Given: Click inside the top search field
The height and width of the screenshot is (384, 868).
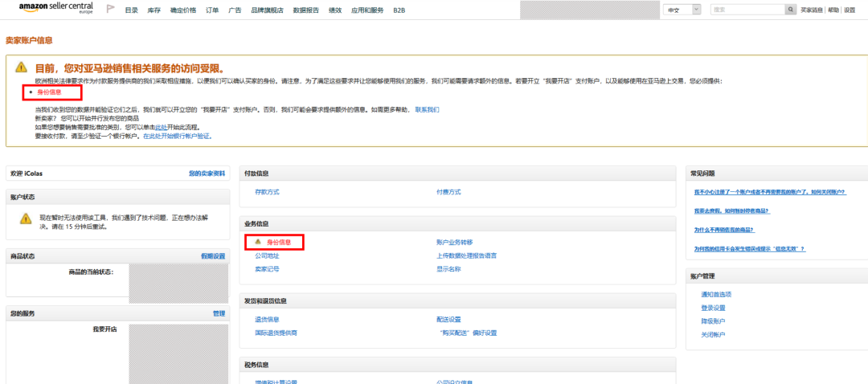Looking at the screenshot, I should [746, 10].
